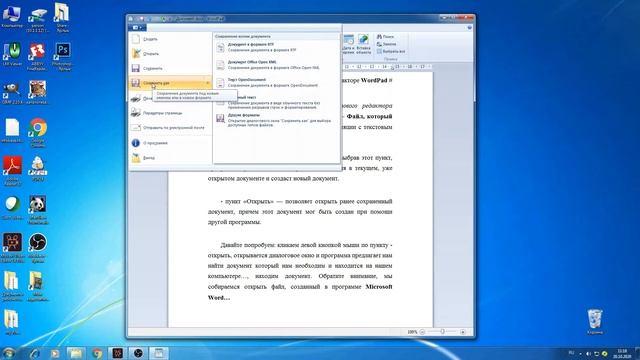Select Photoshop desktop shortcut
This screenshot has height=360, width=640.
[x=62, y=57]
